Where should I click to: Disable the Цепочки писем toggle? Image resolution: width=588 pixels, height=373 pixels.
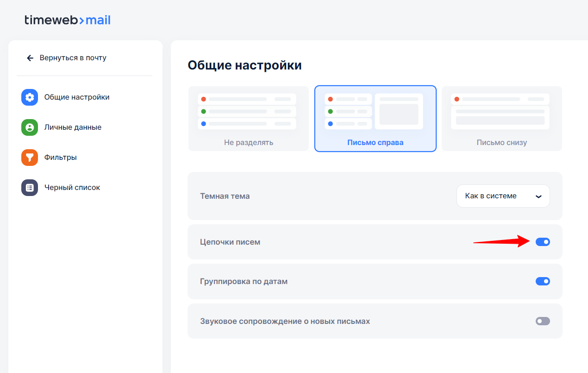[543, 242]
